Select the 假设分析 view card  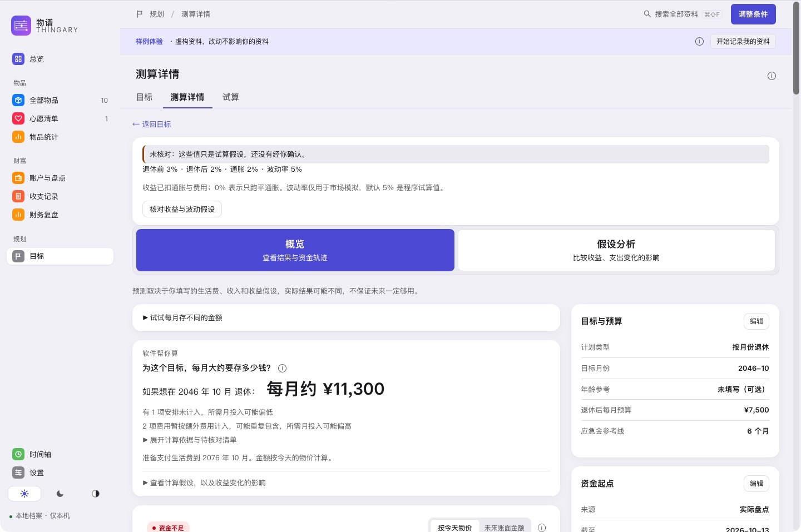[616, 250]
